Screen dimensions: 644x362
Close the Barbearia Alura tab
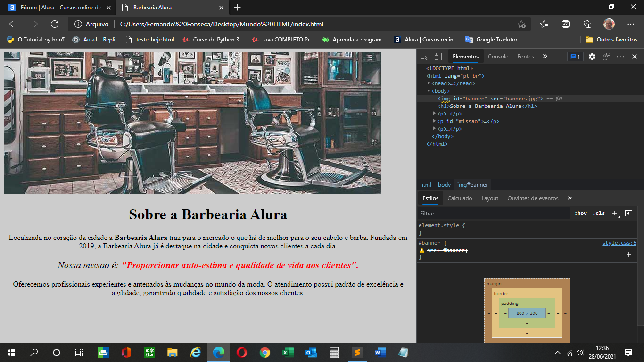(222, 8)
